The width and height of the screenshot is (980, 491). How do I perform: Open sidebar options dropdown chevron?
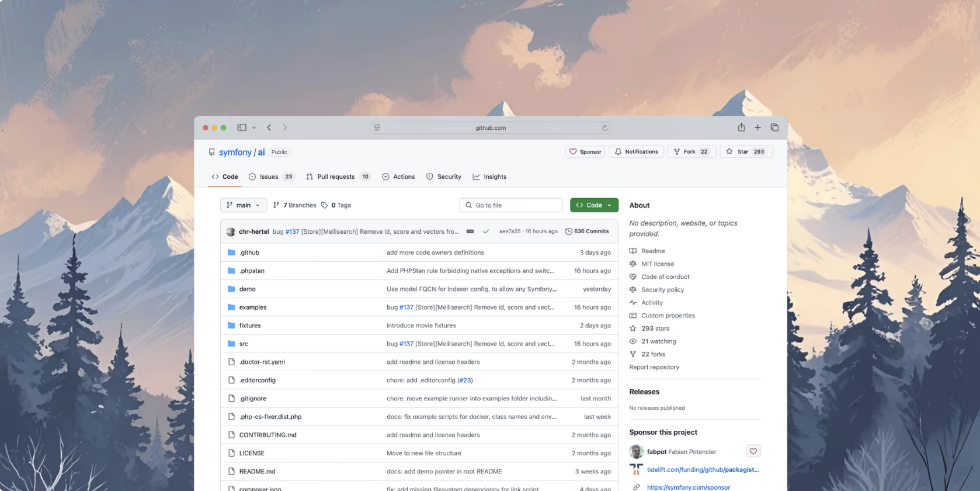coord(254,127)
